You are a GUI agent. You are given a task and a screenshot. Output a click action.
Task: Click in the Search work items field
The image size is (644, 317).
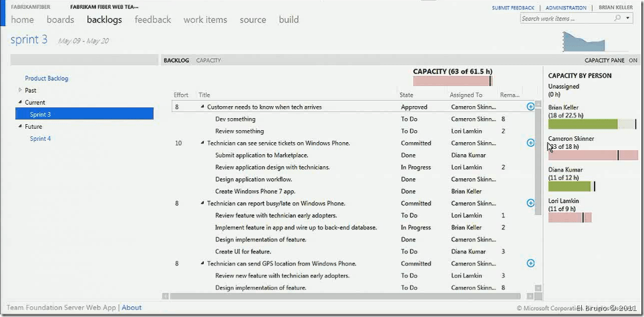565,19
